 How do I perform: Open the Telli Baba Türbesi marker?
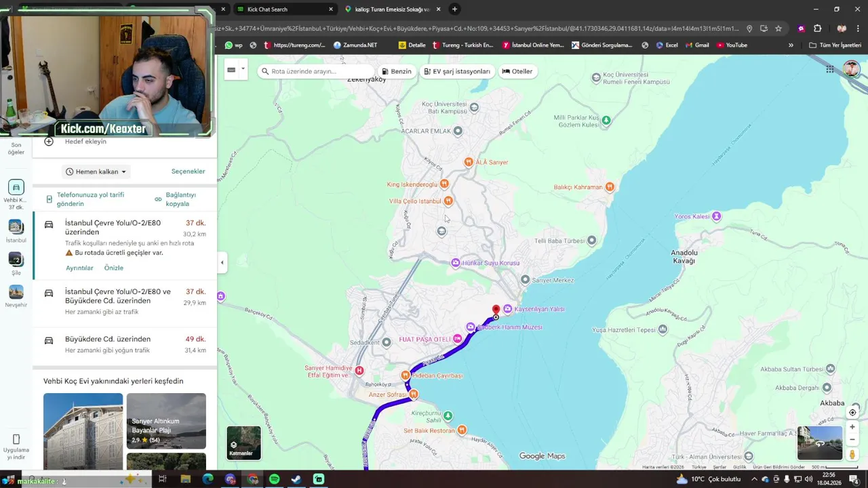592,240
